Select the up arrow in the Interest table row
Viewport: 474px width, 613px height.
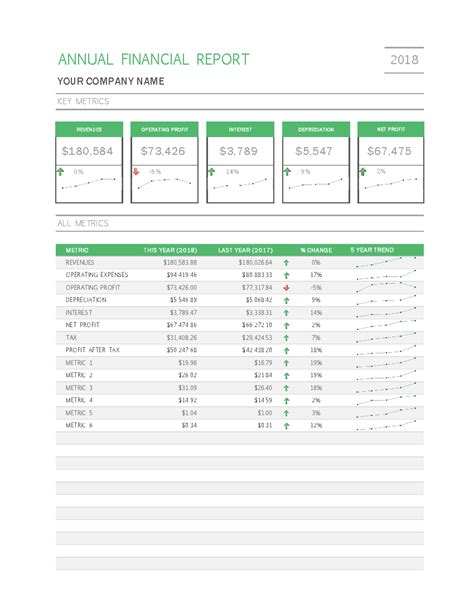286,313
